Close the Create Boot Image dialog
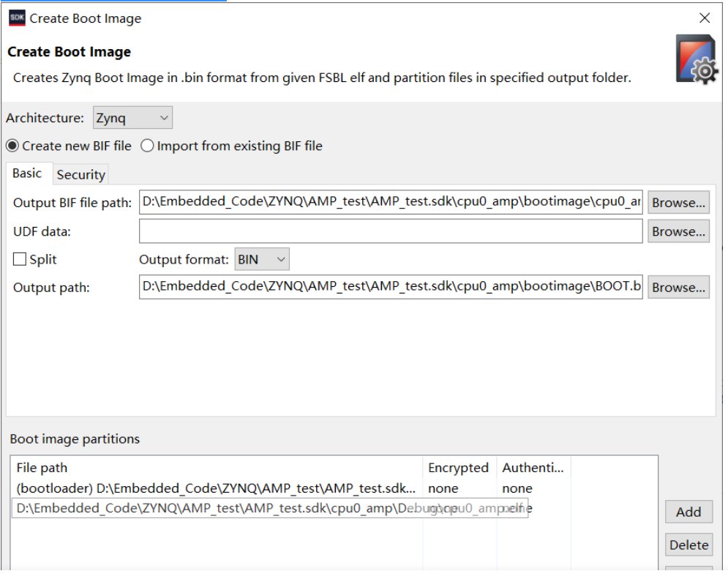The width and height of the screenshot is (728, 579). coord(704,18)
